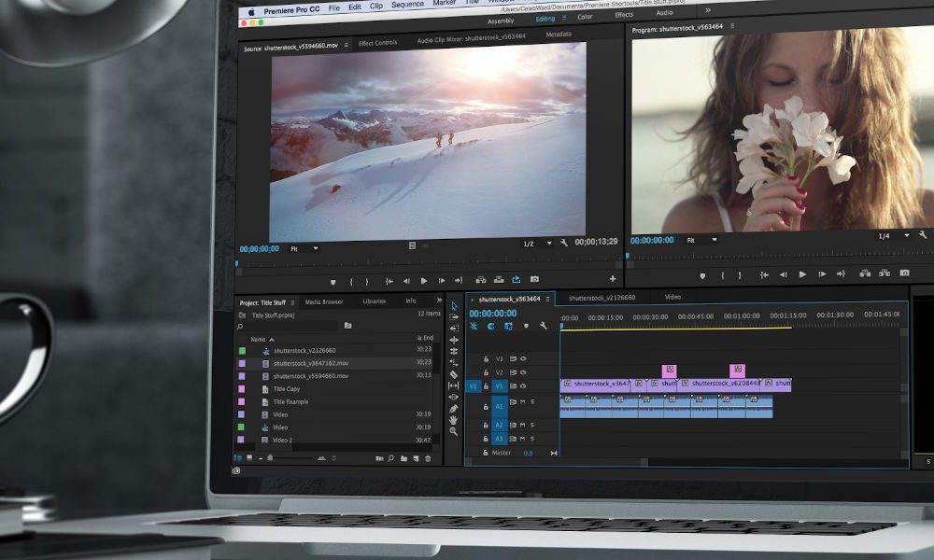Switch Project panel to list view
This screenshot has width=934, height=560.
(x=237, y=457)
